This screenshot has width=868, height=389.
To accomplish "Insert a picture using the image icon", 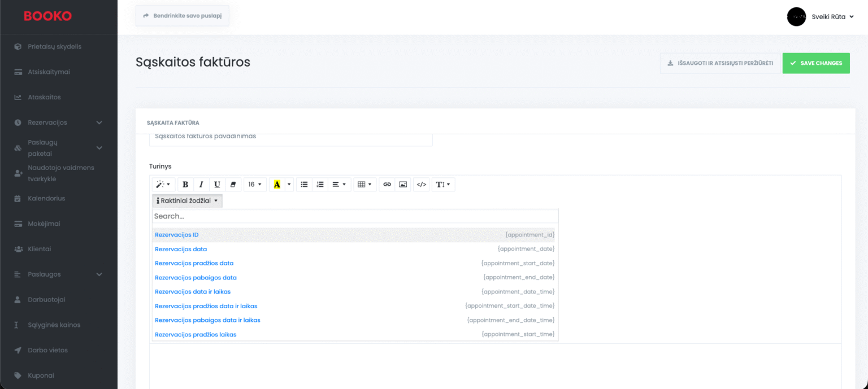I will pos(403,185).
